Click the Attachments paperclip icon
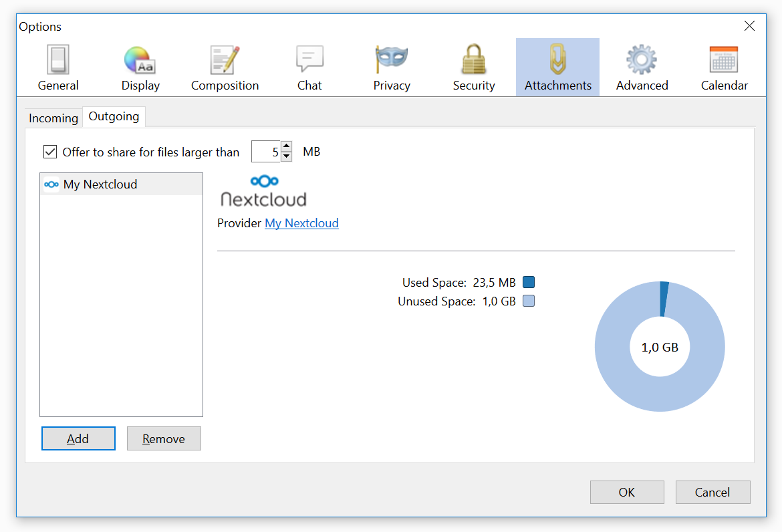782x532 pixels. point(557,66)
